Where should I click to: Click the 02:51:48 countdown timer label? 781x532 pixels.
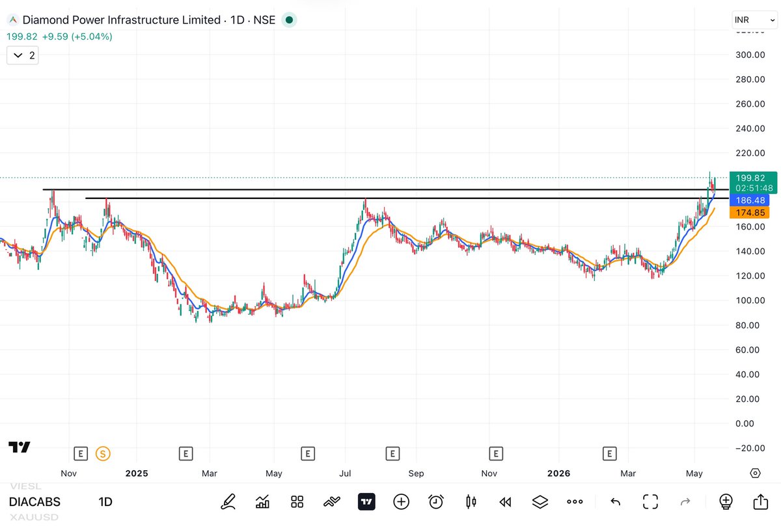(754, 188)
